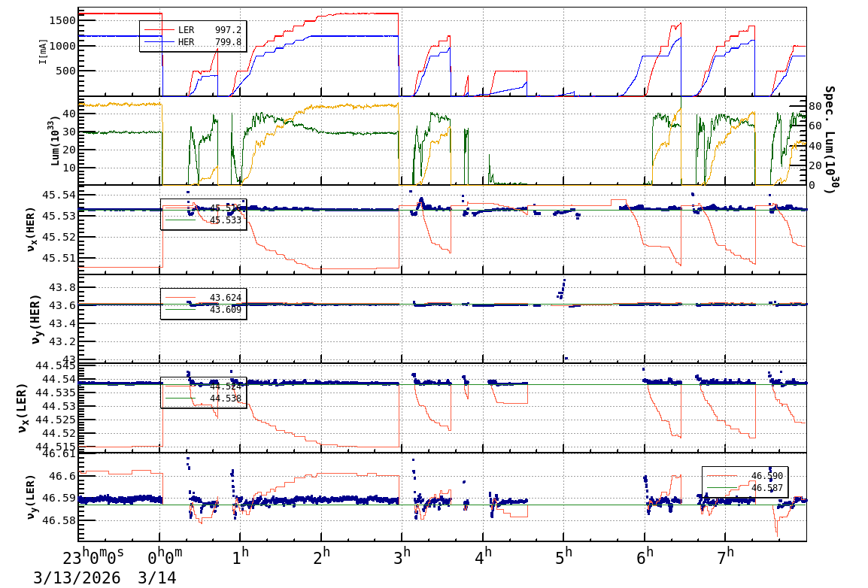Click the 4h time axis tick label
The width and height of the screenshot is (868, 588).
coord(483,557)
